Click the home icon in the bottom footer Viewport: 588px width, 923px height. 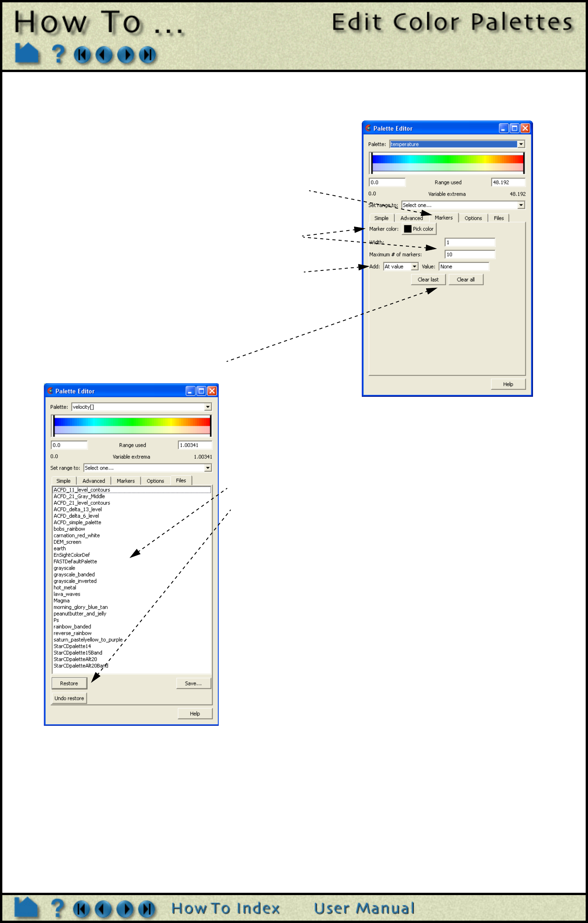click(x=26, y=908)
